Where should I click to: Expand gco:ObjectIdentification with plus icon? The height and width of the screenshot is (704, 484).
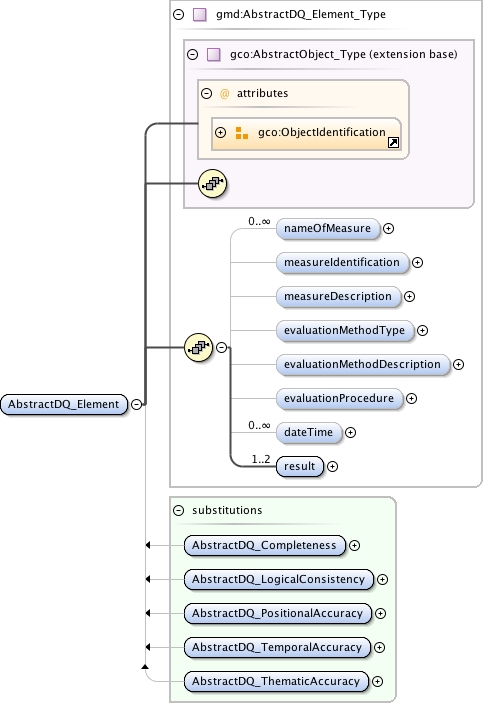point(220,132)
